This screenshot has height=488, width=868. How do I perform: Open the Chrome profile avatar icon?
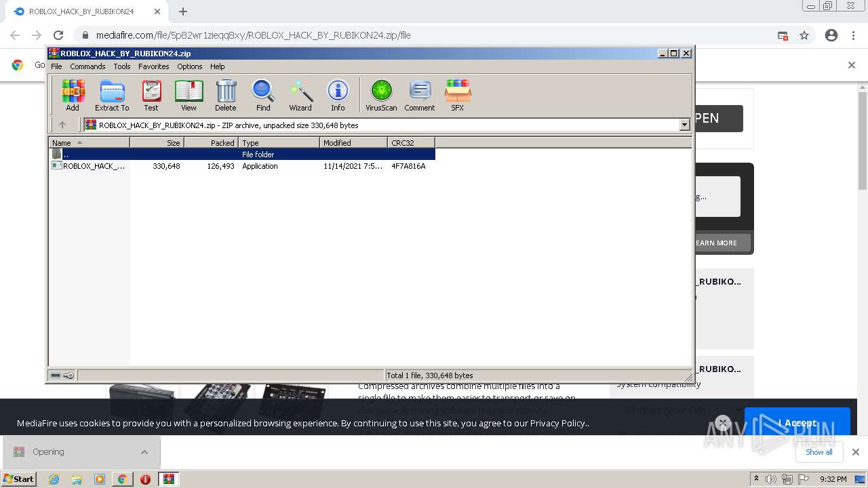click(831, 35)
